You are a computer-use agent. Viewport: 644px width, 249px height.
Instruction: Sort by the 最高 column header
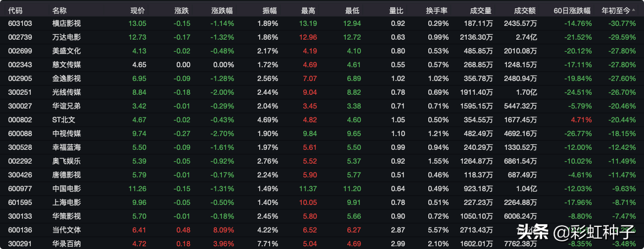click(x=308, y=11)
